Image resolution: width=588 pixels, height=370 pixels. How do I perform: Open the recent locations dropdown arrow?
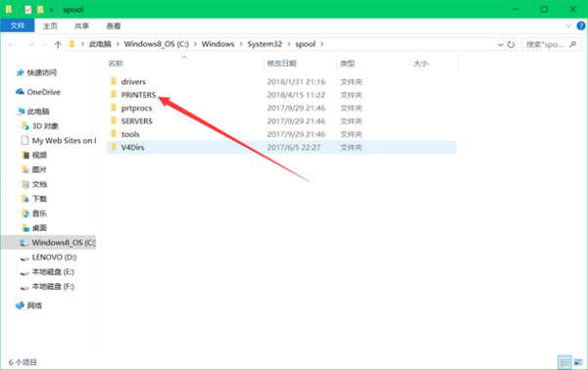pos(45,45)
